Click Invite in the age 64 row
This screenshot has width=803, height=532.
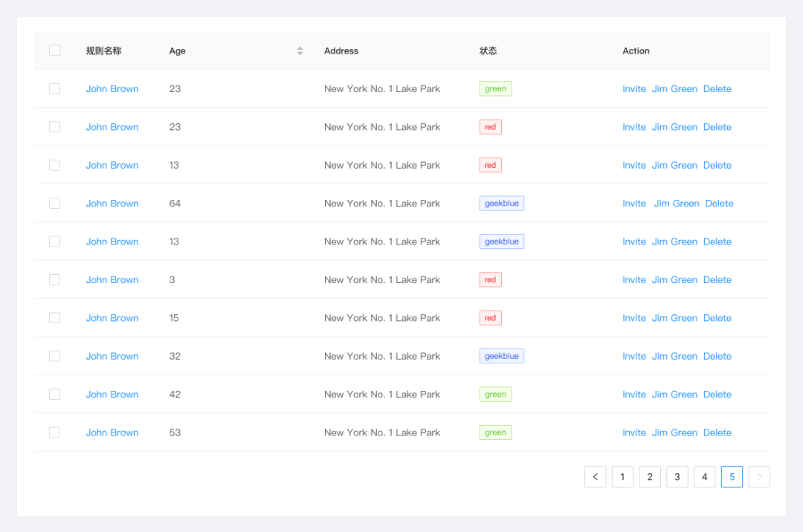(634, 204)
